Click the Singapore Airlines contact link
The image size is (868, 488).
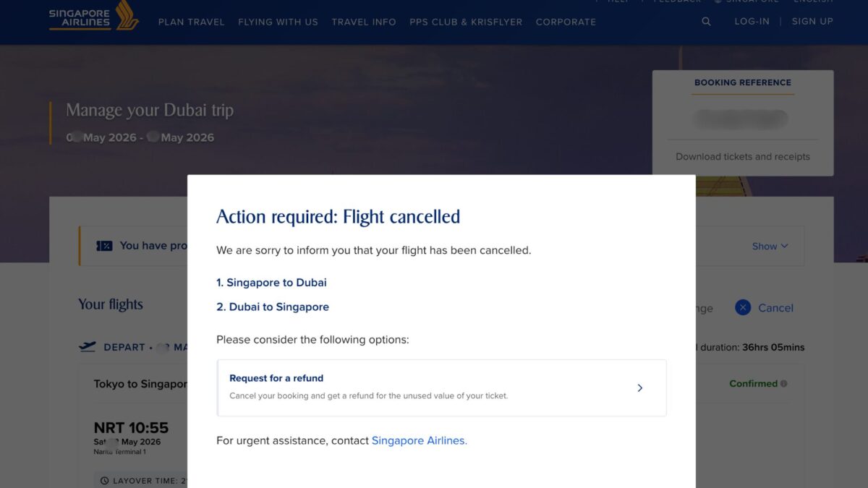coord(420,441)
